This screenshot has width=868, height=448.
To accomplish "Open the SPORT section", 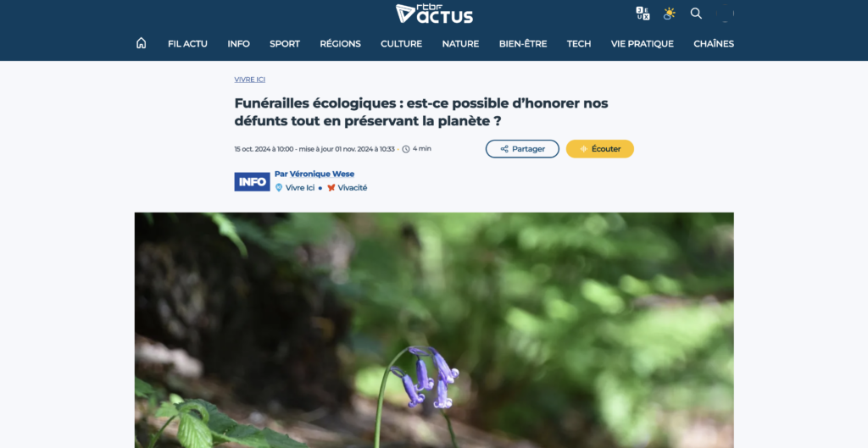I will [x=285, y=44].
